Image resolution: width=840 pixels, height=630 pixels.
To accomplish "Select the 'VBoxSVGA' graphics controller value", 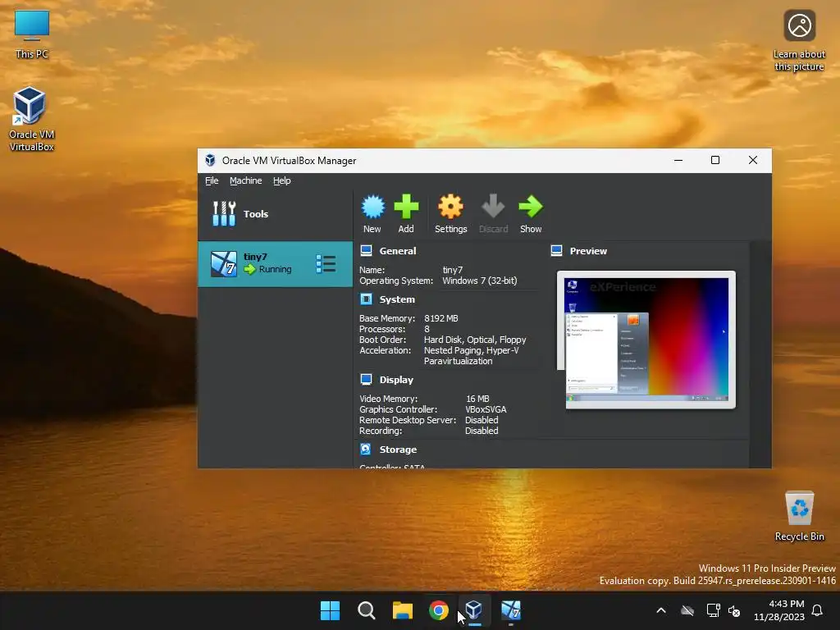I will click(x=486, y=409).
